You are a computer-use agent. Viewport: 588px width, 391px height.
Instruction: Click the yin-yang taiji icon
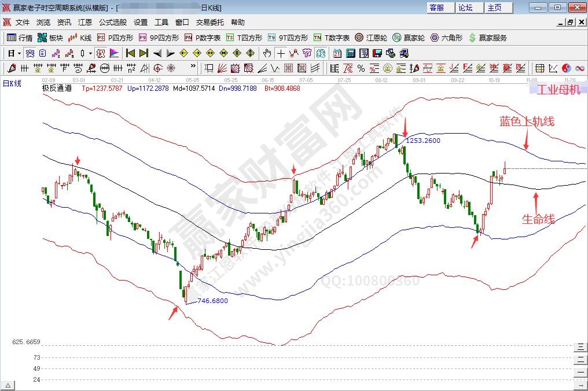pyautogui.click(x=567, y=68)
